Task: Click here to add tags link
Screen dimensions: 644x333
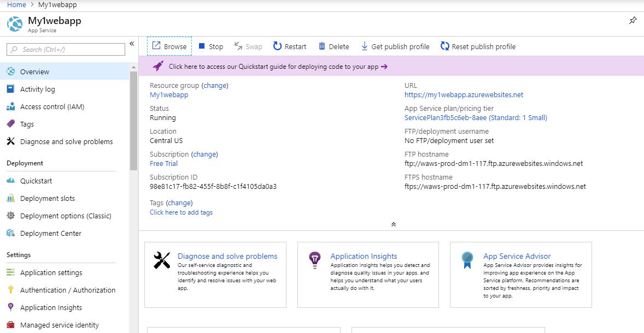Action: tap(181, 212)
